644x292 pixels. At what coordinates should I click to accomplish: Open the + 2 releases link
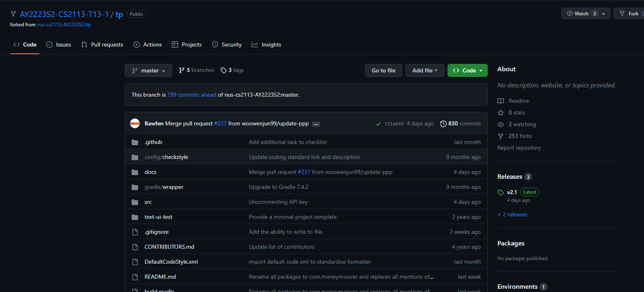[512, 214]
